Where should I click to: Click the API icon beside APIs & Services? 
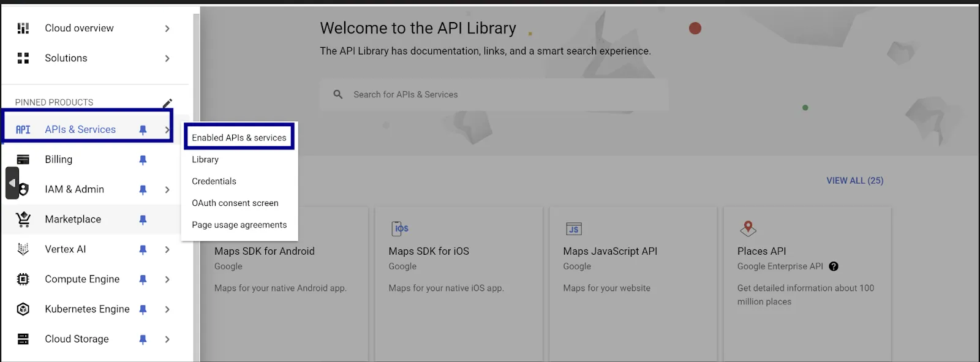coord(23,130)
